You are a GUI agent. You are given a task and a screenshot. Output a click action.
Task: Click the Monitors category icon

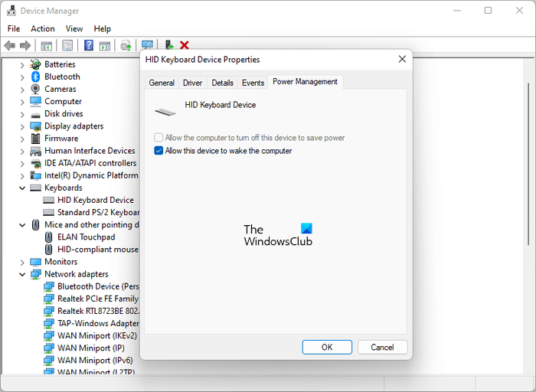[x=35, y=262]
